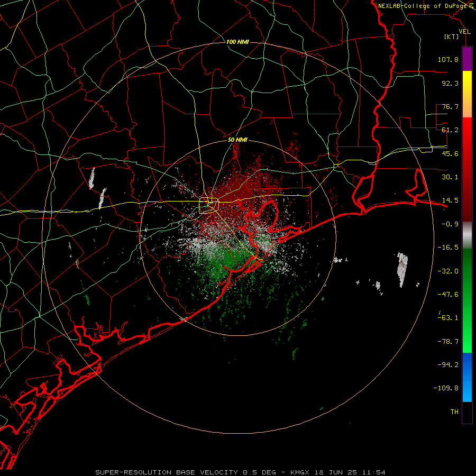This screenshot has width=476, height=476.
Task: Click the [KT] units label
Action: [452, 36]
